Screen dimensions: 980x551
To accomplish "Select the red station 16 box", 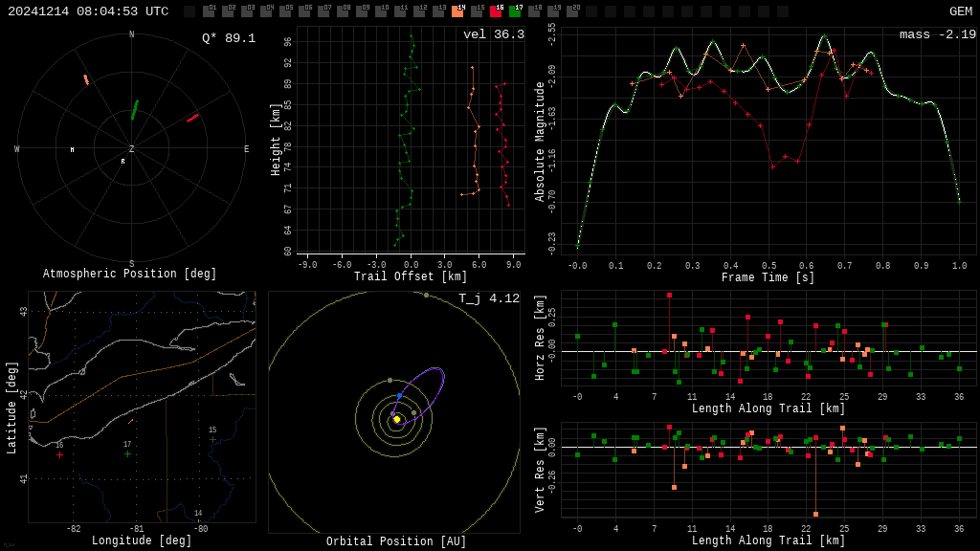I will [496, 11].
